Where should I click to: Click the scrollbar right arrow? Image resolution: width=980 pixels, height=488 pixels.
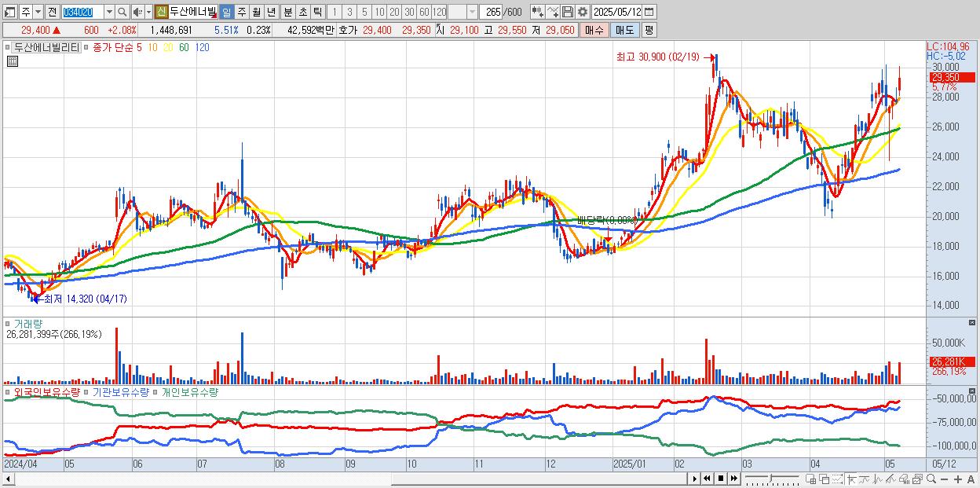tap(694, 479)
